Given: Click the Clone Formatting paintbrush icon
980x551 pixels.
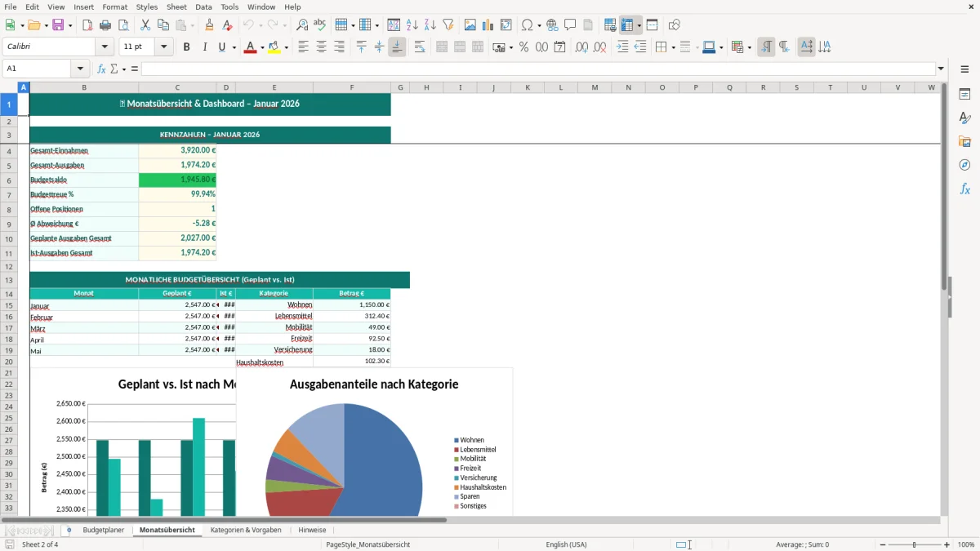Looking at the screenshot, I should [x=210, y=25].
